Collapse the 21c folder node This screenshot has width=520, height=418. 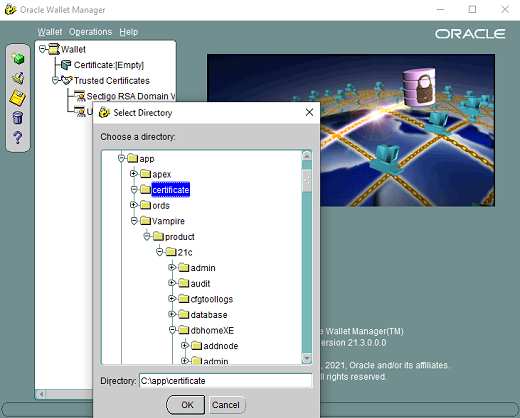pos(160,252)
